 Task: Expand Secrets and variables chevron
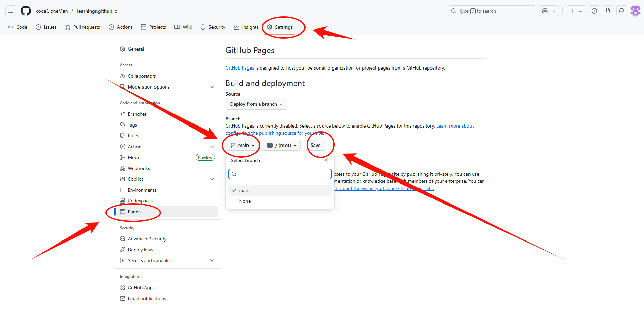coord(212,260)
